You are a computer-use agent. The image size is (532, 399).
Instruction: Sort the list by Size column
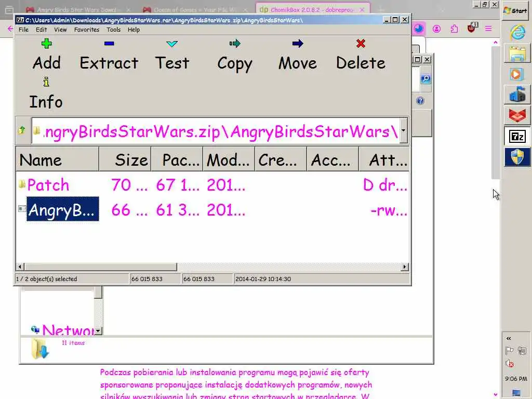pyautogui.click(x=125, y=159)
